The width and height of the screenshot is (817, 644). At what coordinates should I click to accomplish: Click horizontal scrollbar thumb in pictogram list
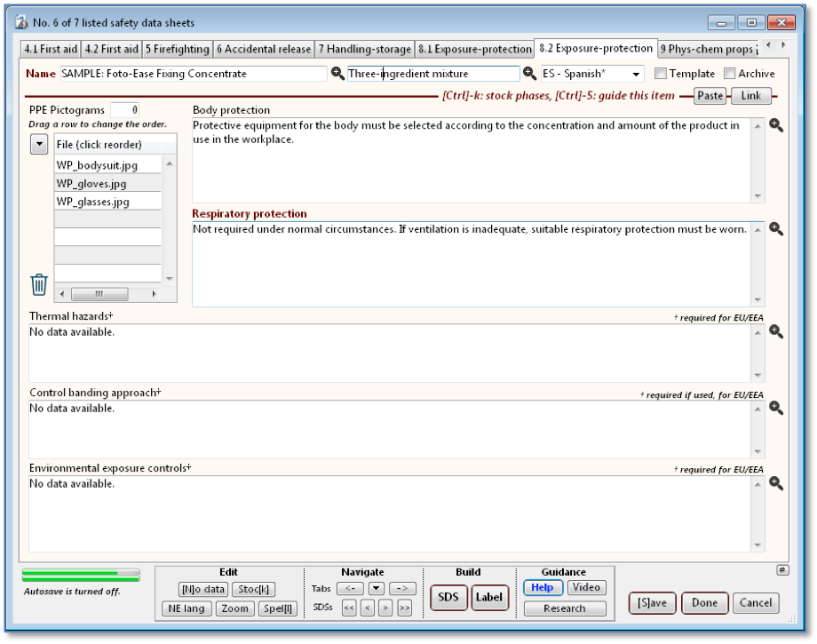(x=99, y=294)
